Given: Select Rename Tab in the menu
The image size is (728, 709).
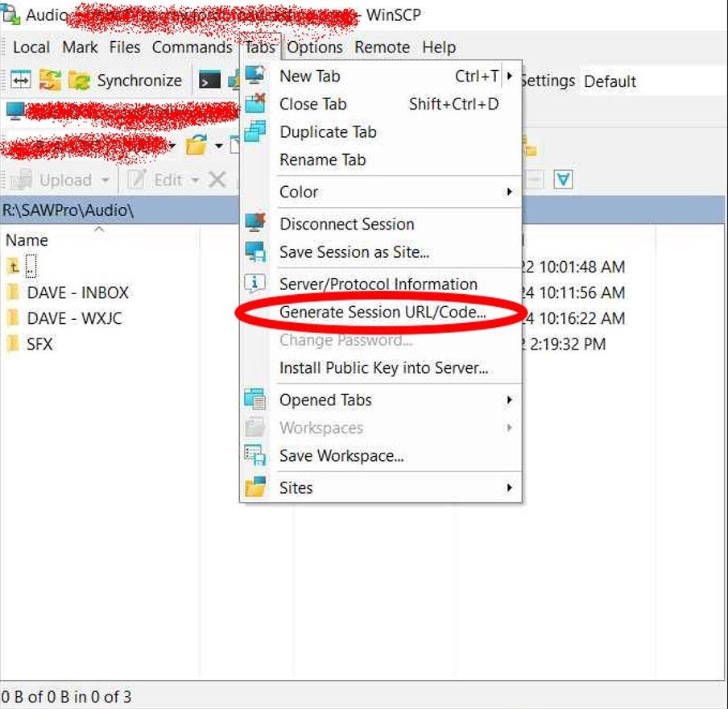Looking at the screenshot, I should tap(381, 160).
